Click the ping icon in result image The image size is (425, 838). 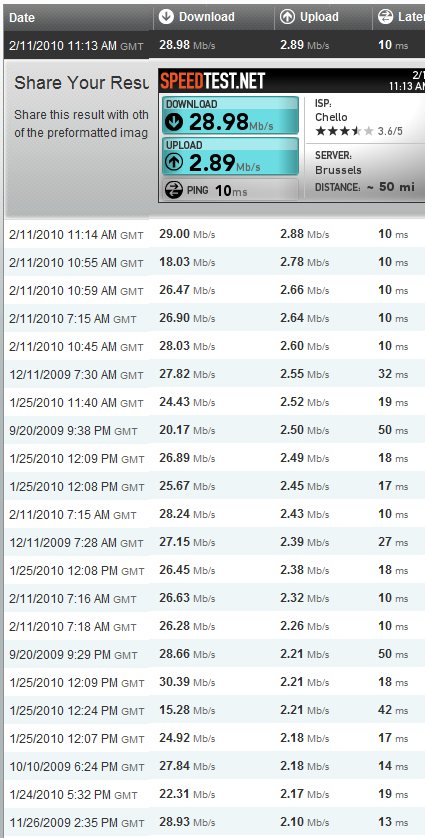click(x=174, y=190)
